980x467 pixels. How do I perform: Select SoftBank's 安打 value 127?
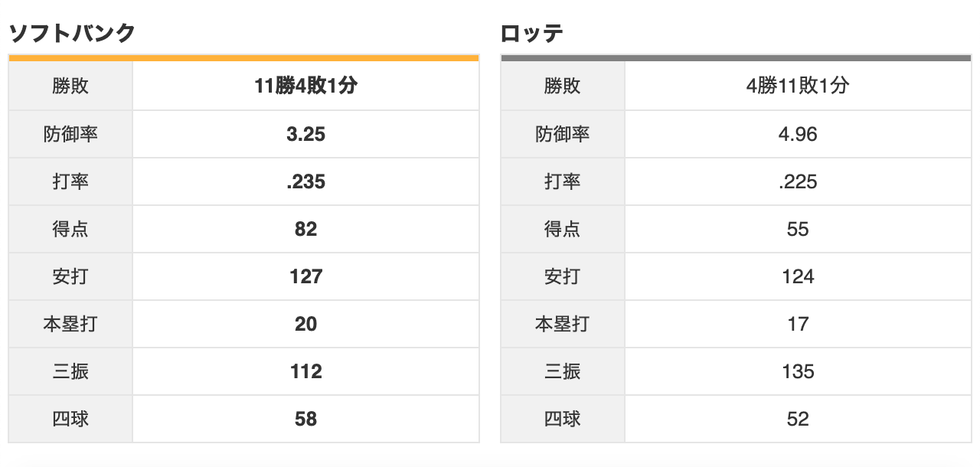(305, 276)
